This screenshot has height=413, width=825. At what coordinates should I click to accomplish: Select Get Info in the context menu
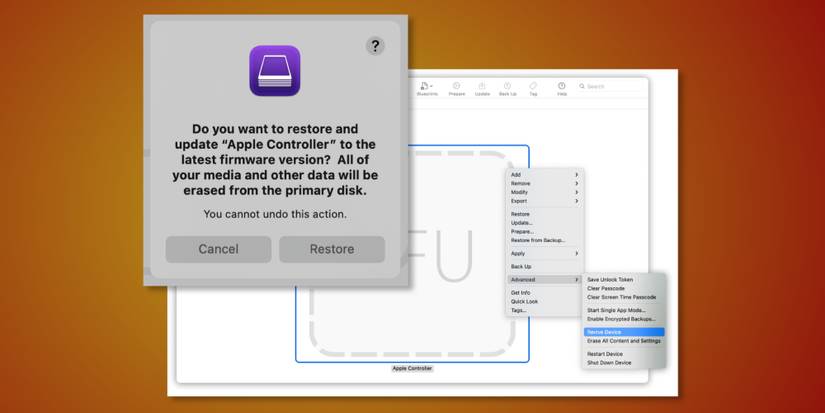pos(545,293)
